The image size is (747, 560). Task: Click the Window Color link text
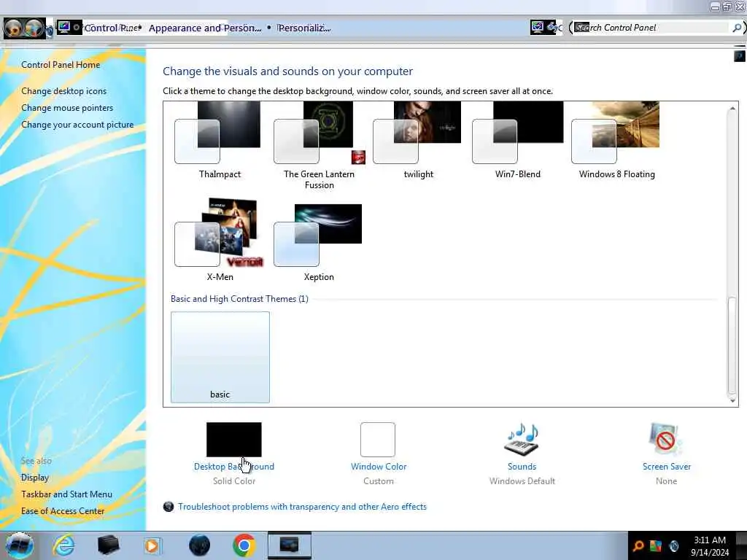click(379, 467)
